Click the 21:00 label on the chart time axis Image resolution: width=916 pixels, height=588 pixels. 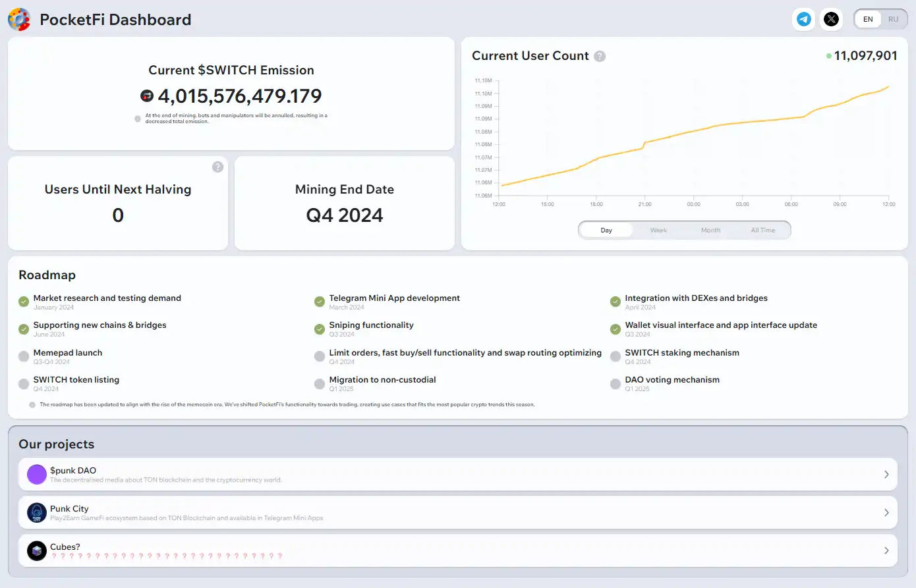[645, 204]
